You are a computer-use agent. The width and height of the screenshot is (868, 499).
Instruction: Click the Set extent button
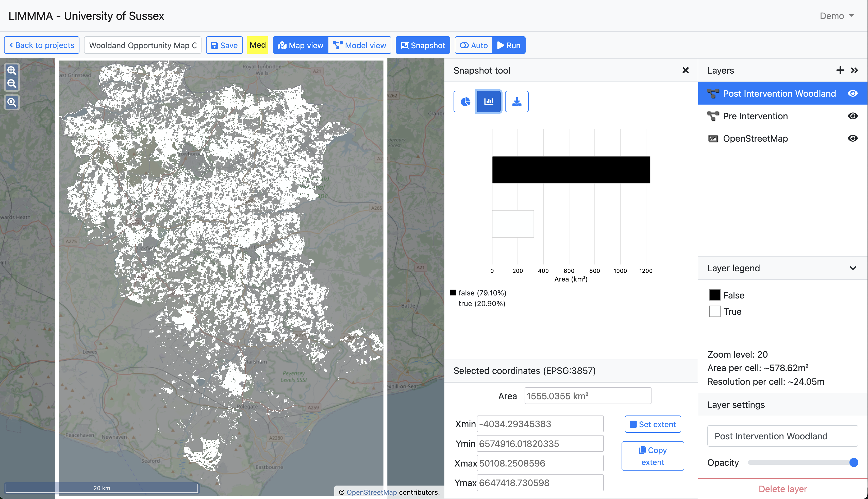pos(653,424)
